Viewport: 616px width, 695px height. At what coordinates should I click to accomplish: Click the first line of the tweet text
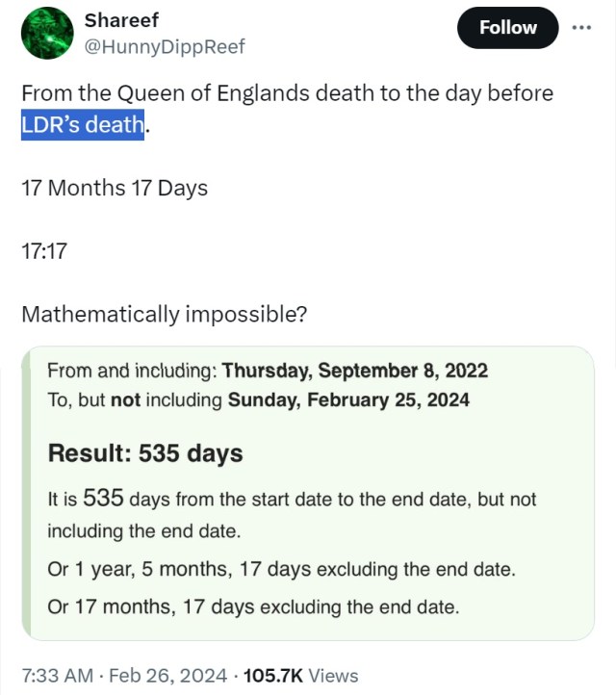(x=287, y=93)
